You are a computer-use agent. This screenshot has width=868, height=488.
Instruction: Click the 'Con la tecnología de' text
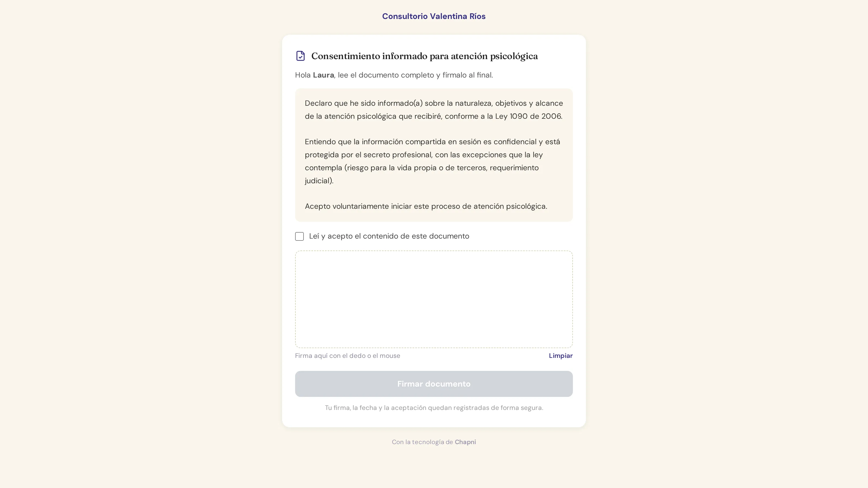[422, 442]
